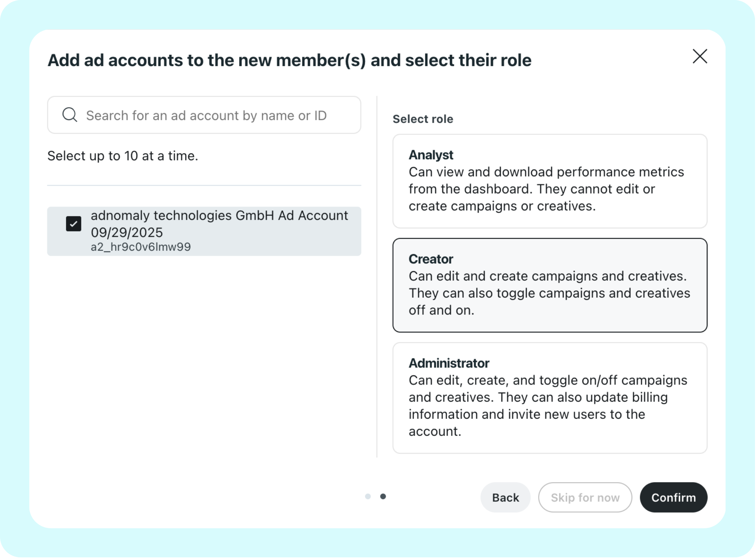This screenshot has width=756, height=558.
Task: Choose the Creator role title
Action: 431,259
